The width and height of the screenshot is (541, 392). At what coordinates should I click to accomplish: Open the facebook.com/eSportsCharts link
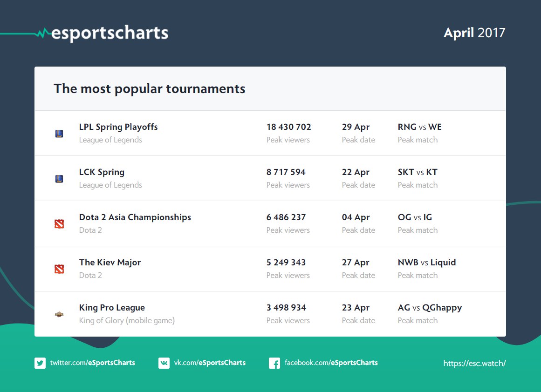[331, 363]
